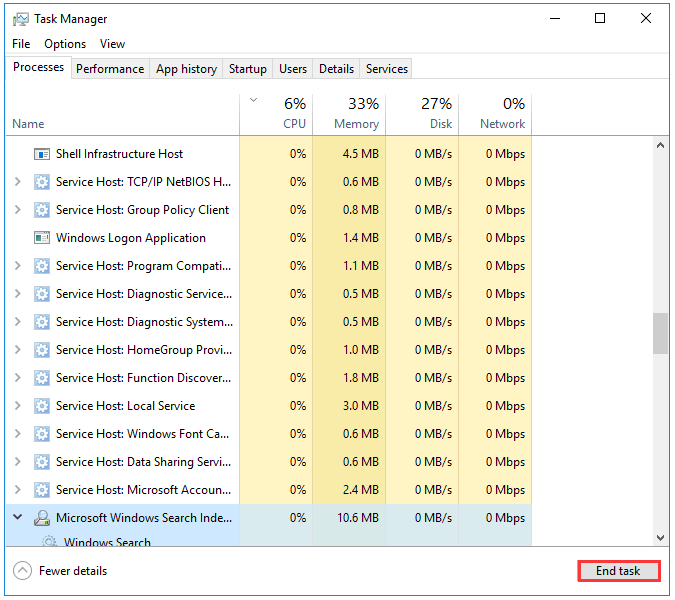The height and width of the screenshot is (600, 675).
Task: Open the Options menu
Action: [65, 44]
